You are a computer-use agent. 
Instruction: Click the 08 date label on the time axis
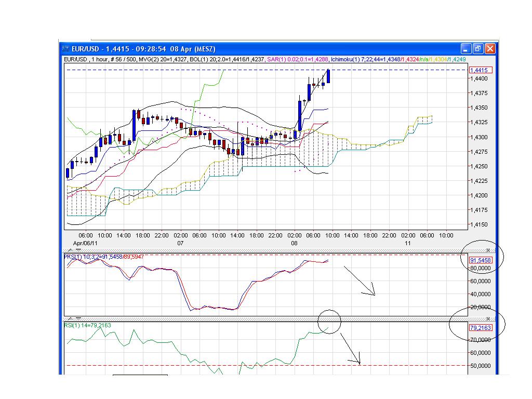click(294, 243)
